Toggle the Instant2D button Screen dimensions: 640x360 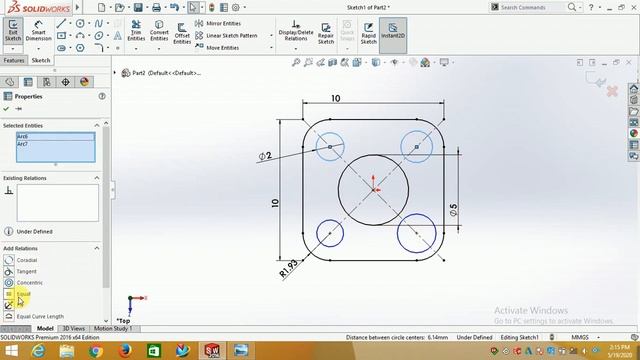tap(393, 35)
